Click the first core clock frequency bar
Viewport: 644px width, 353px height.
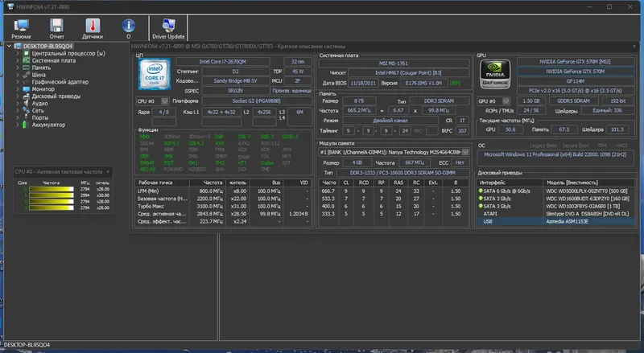point(51,191)
